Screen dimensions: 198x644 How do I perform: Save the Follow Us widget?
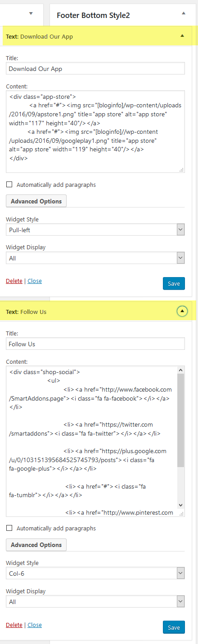point(174,627)
